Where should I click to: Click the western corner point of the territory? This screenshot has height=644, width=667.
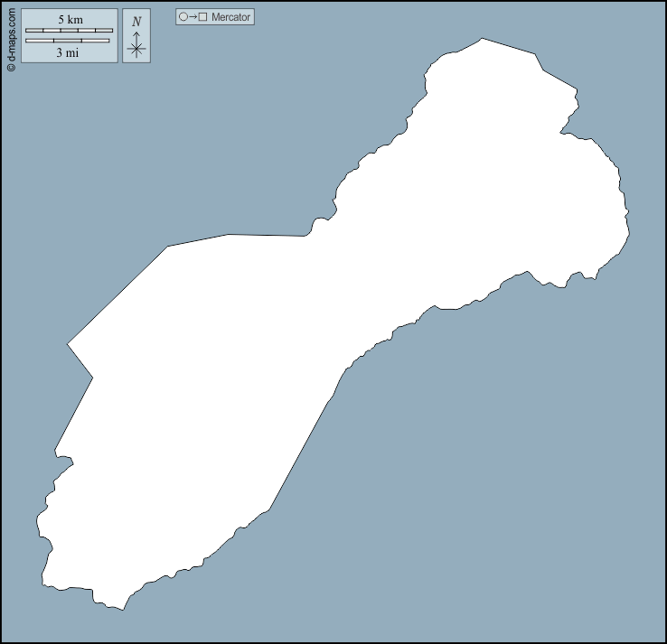coord(69,344)
